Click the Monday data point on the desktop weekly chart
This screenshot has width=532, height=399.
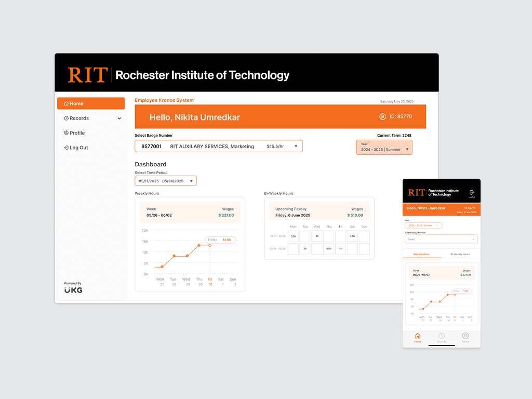coord(162,267)
